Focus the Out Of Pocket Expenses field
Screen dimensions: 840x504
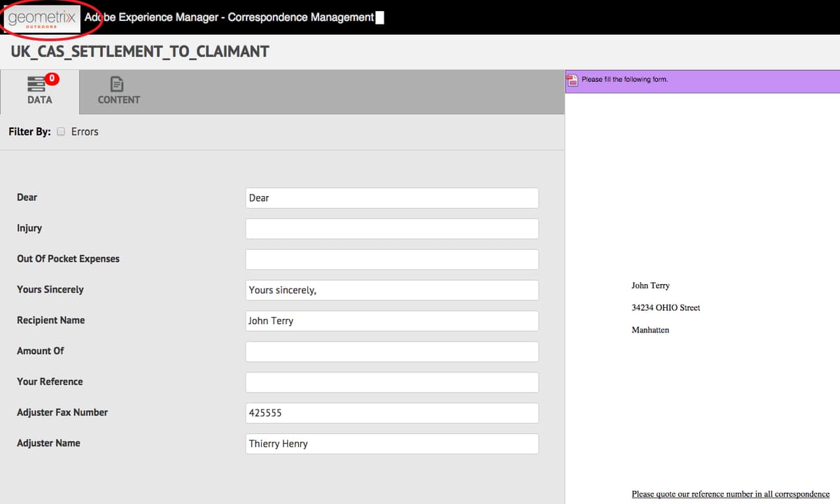coord(391,259)
